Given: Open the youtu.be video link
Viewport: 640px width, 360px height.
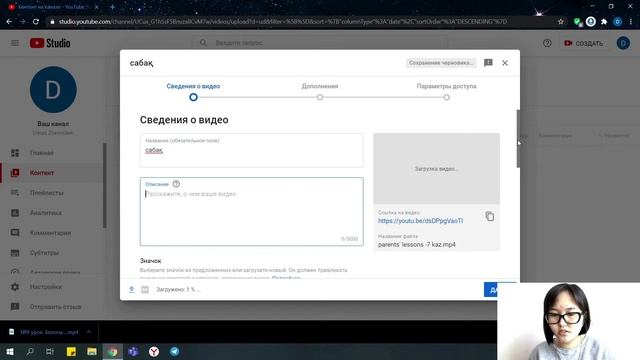Looking at the screenshot, I should [420, 221].
